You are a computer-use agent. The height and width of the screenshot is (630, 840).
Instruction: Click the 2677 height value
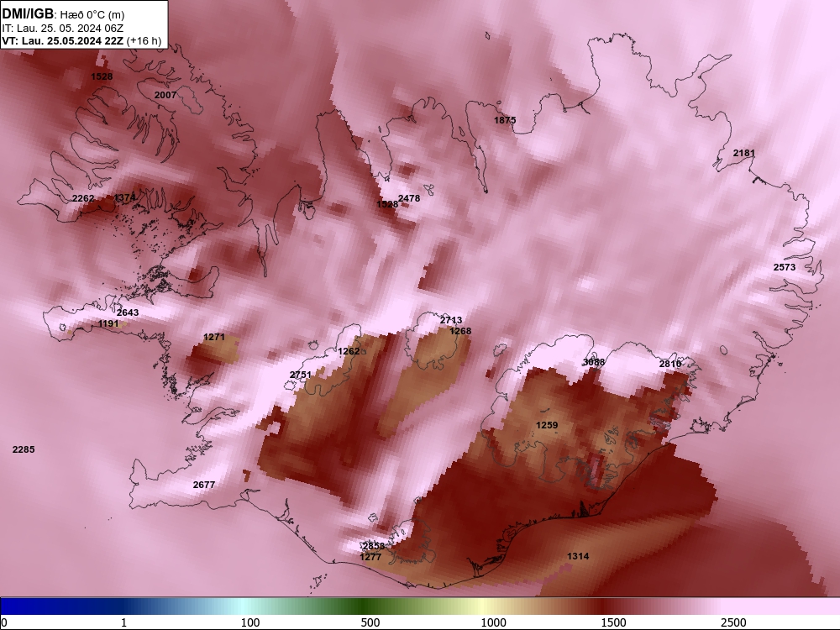[204, 485]
